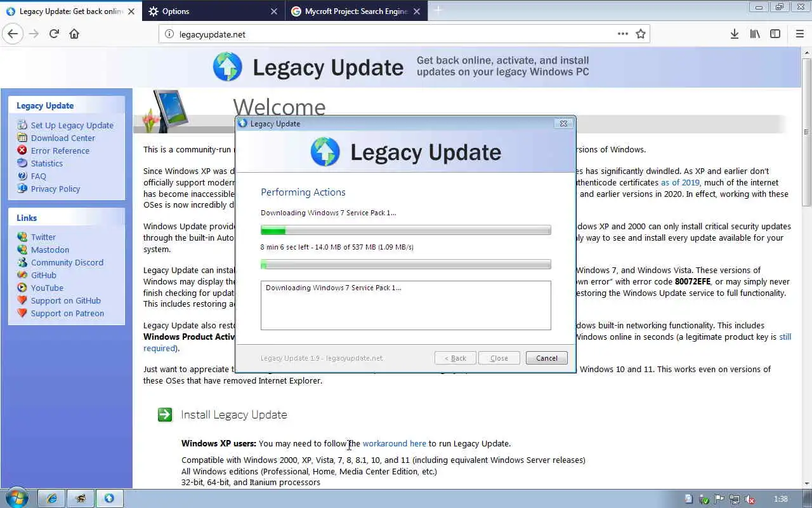This screenshot has height=508, width=812.
Task: Open the FAQ link
Action: (x=39, y=176)
